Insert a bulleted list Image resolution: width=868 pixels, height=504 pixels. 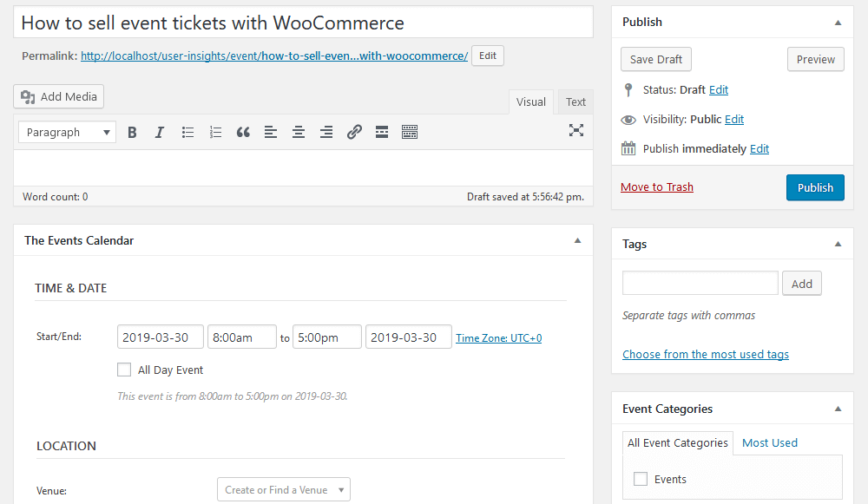tap(187, 132)
